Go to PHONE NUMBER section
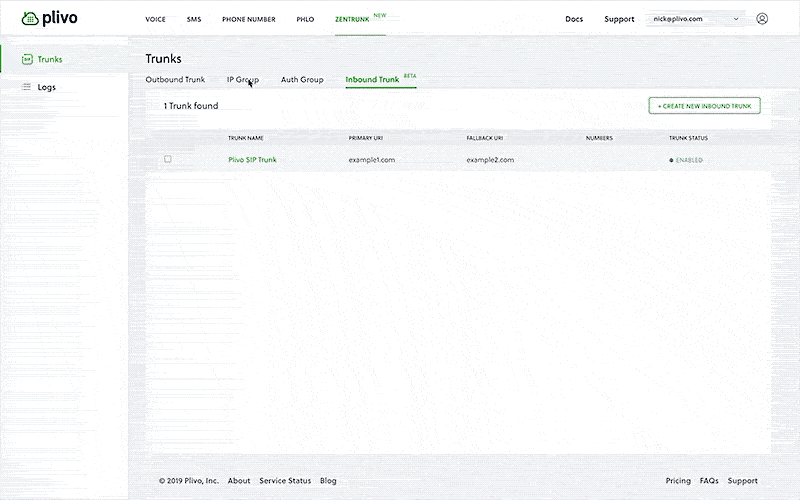This screenshot has height=500, width=800. [248, 19]
